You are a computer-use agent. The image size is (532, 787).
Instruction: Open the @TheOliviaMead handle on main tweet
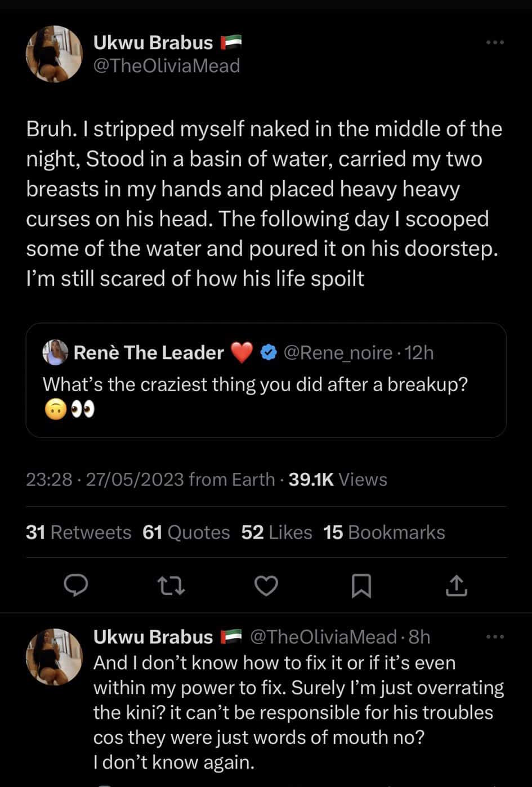click(167, 66)
